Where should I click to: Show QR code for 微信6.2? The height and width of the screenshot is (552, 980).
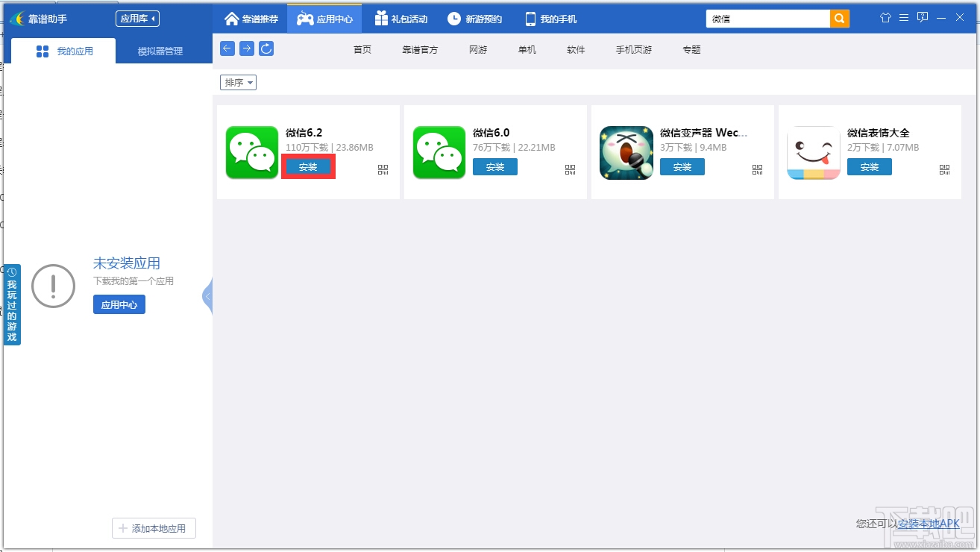pos(383,169)
